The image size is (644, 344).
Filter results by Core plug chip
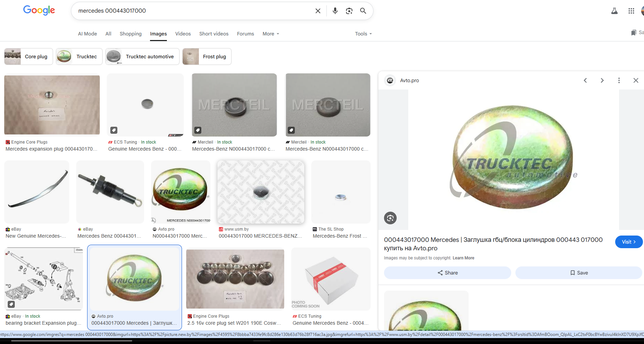click(28, 57)
